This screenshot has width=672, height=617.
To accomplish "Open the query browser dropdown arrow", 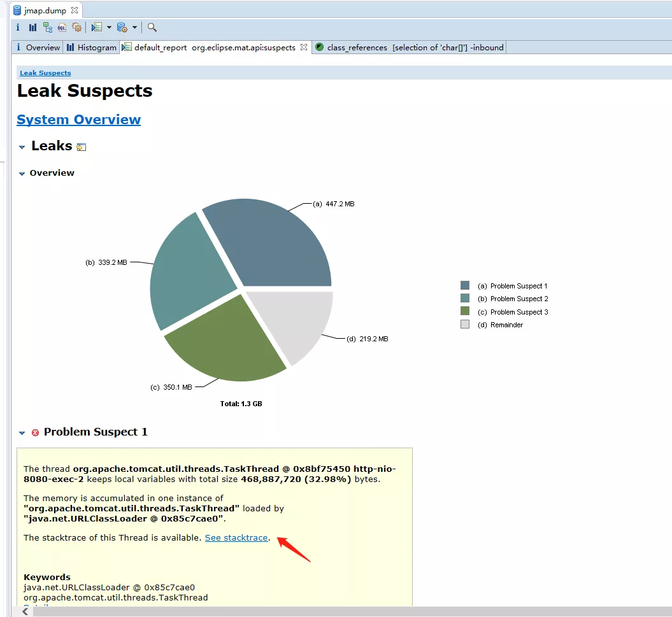I will click(134, 27).
